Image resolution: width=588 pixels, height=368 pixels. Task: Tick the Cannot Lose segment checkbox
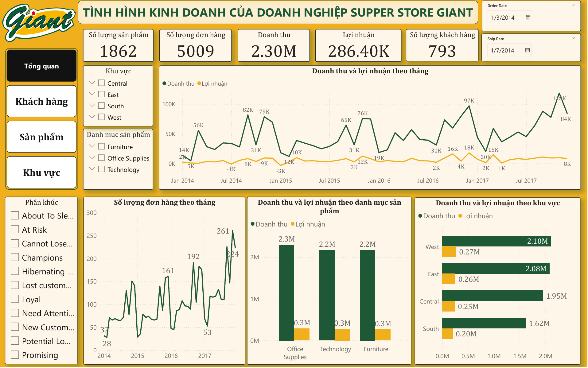(x=15, y=243)
